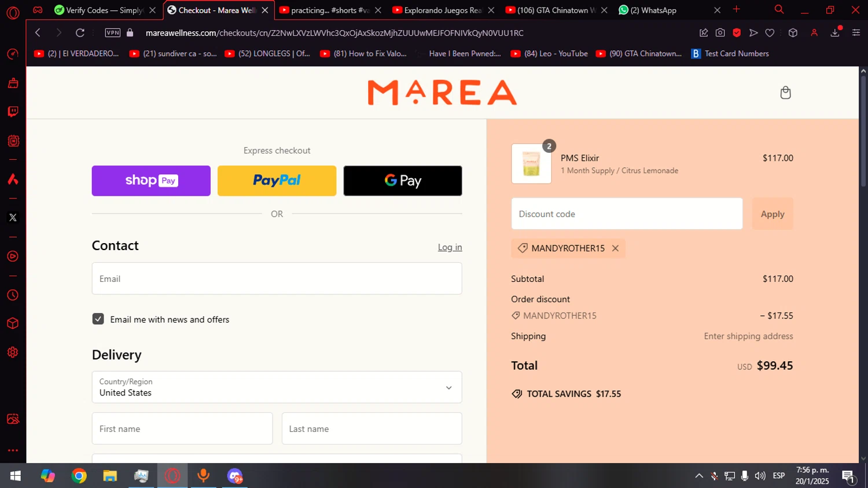The height and width of the screenshot is (488, 868).
Task: Take a snapshot with camera icon
Action: tap(720, 33)
